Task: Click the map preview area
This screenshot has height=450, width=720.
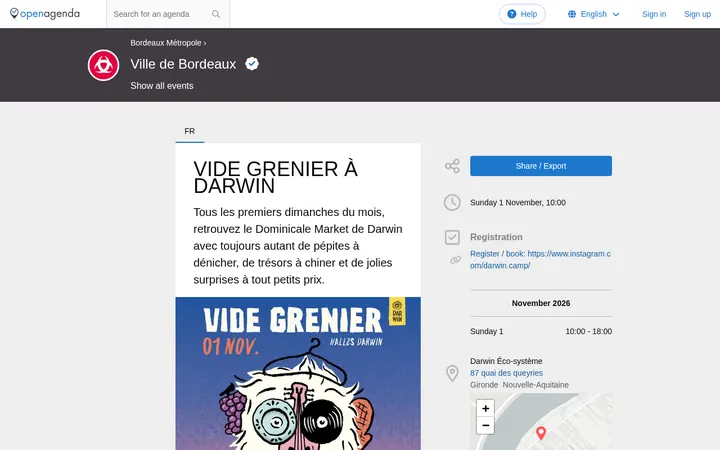Action: click(x=541, y=422)
